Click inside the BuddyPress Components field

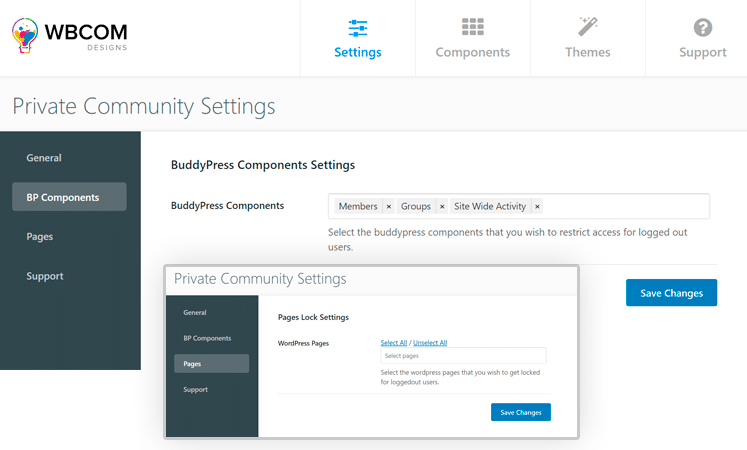click(x=625, y=207)
